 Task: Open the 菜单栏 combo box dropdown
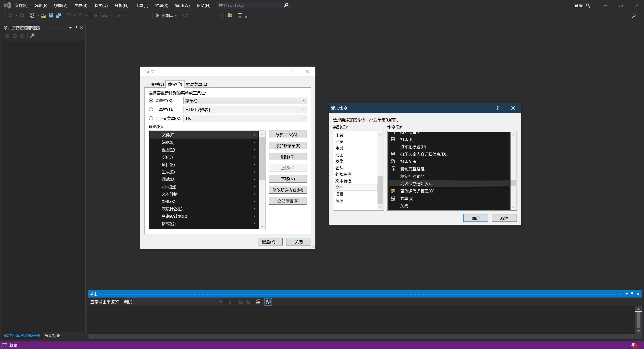pos(304,101)
